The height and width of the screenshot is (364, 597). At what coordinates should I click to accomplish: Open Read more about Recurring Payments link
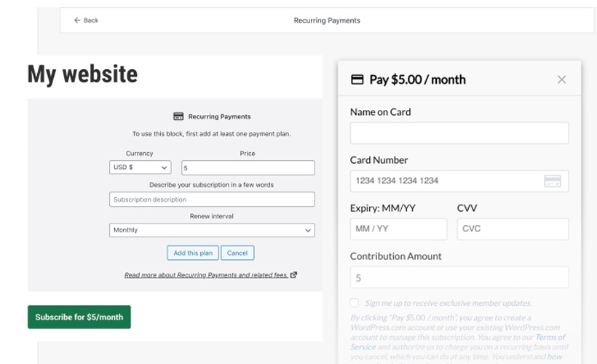tap(206, 275)
